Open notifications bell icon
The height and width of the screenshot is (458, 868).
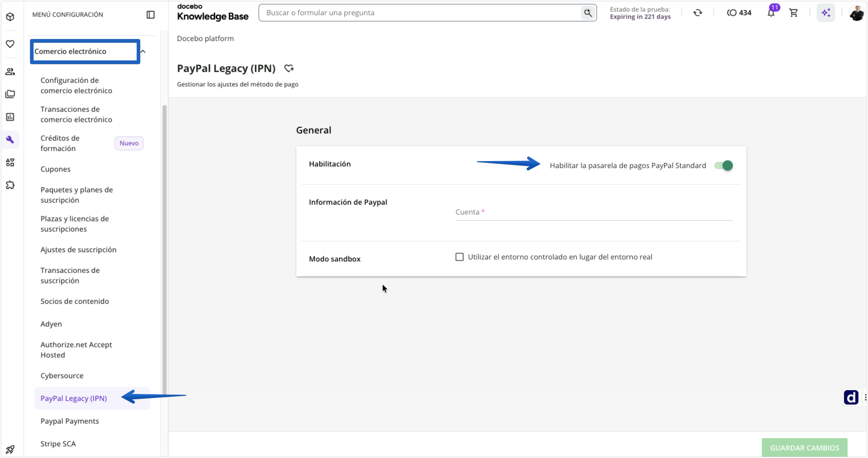click(771, 13)
